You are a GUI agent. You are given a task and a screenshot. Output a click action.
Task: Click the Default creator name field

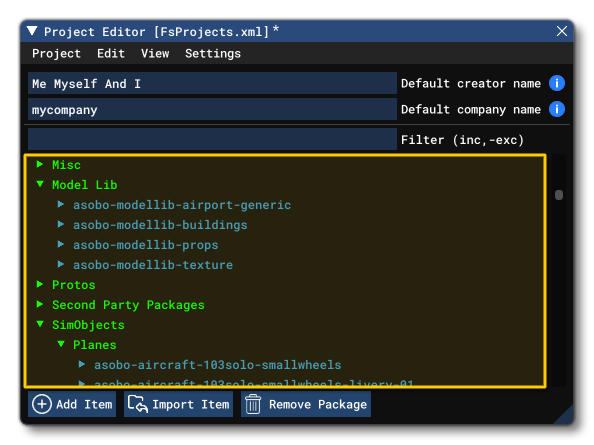[212, 83]
